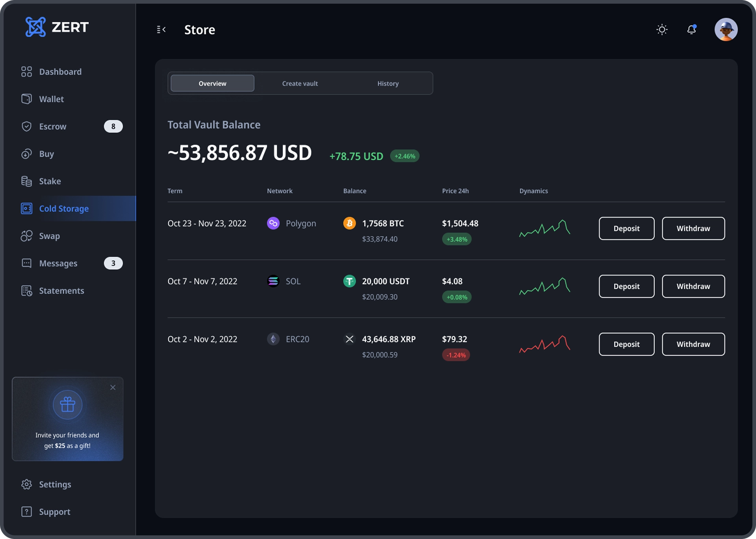The width and height of the screenshot is (756, 539).
Task: Switch to History tab
Action: click(x=388, y=84)
